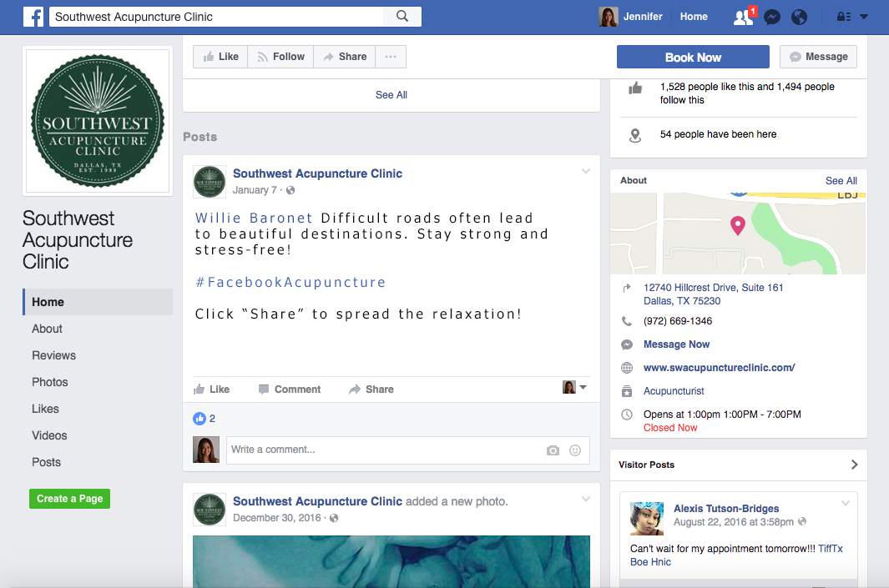Open www.swacupunctureclinic.com website link
Image resolution: width=889 pixels, height=588 pixels.
point(719,368)
